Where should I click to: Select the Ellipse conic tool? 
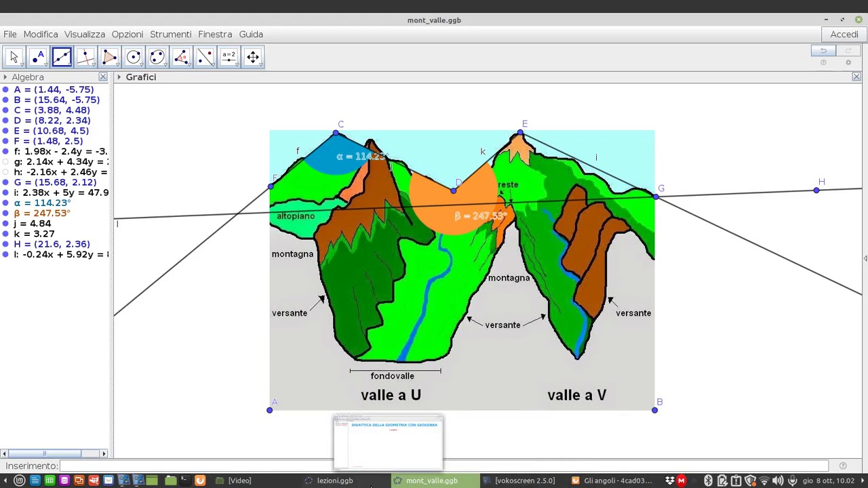(157, 57)
